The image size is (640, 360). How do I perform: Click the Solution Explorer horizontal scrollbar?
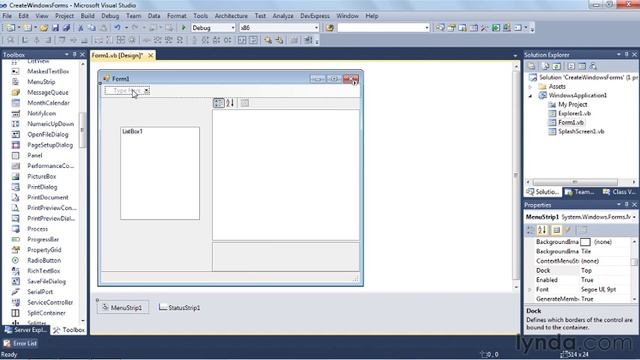581,182
